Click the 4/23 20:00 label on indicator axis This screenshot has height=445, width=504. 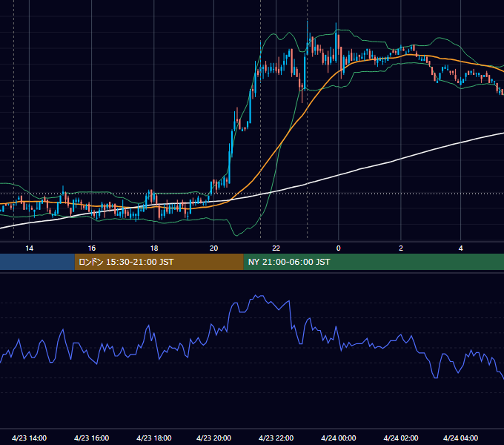(213, 438)
